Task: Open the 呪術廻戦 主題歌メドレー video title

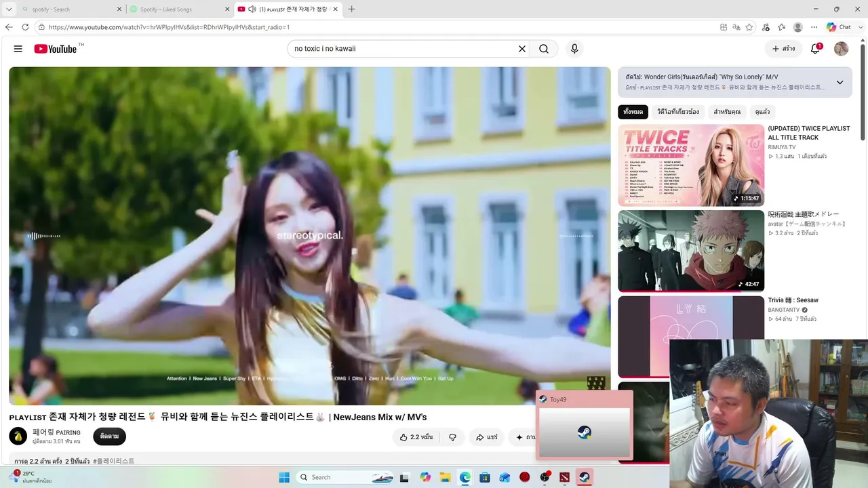Action: click(804, 214)
